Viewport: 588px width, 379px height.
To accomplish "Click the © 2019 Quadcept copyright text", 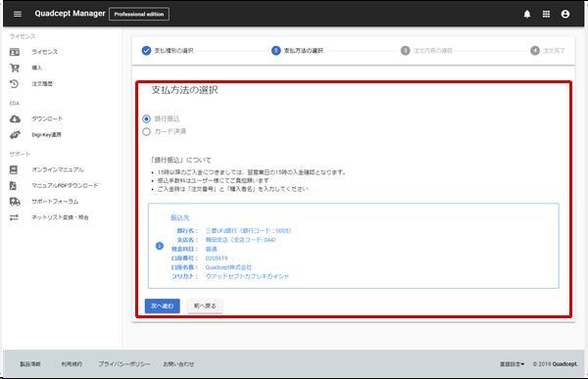I will coord(556,364).
